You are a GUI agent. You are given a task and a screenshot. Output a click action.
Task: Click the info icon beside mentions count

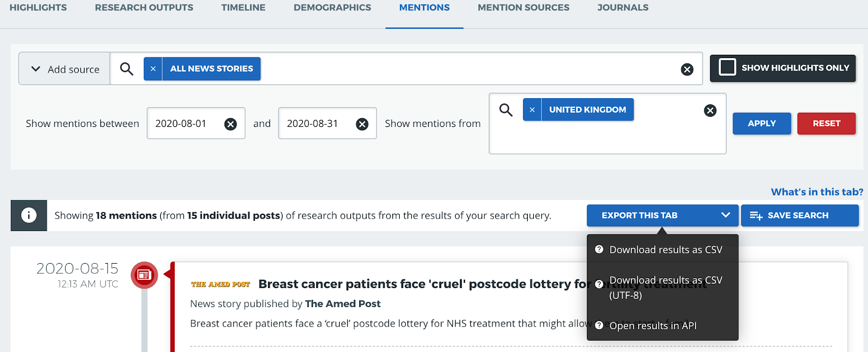point(29,215)
